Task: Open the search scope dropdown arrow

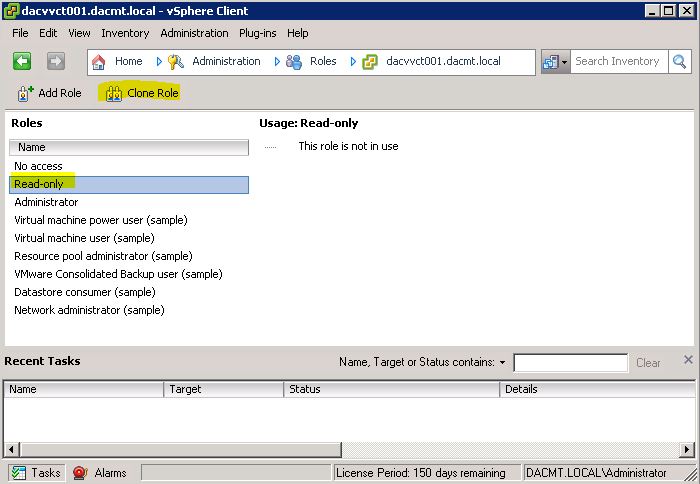Action: pyautogui.click(x=564, y=62)
